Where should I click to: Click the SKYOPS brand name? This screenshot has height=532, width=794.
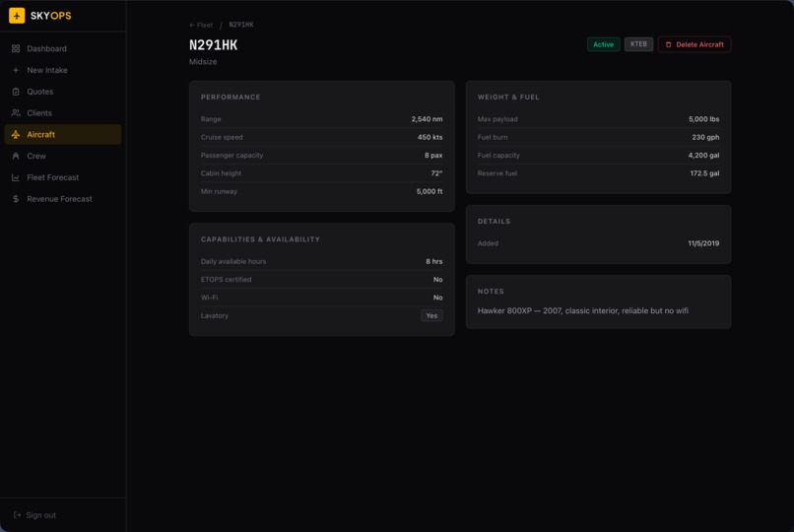[x=50, y=16]
